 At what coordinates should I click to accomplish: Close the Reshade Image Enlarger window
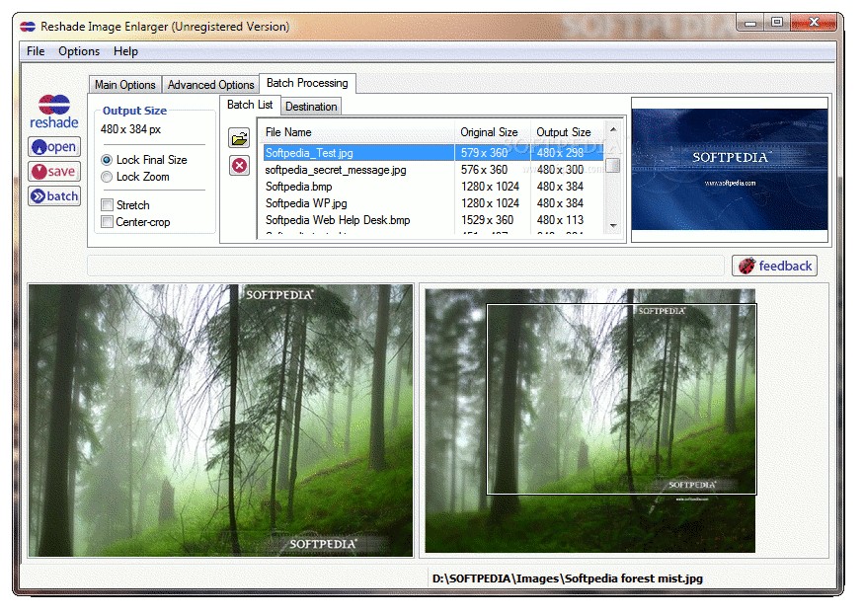814,23
